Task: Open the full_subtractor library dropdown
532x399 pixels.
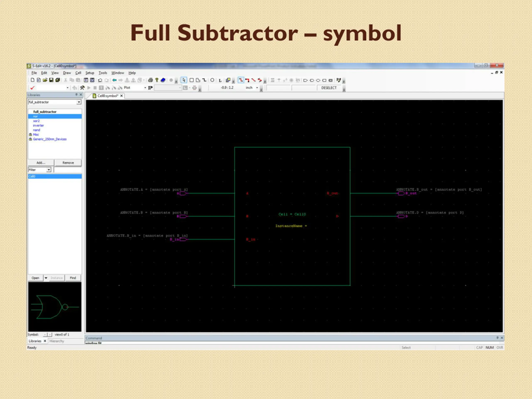Action: point(79,102)
